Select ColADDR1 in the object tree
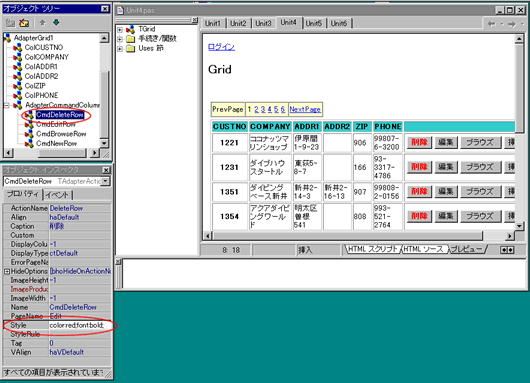 click(41, 67)
